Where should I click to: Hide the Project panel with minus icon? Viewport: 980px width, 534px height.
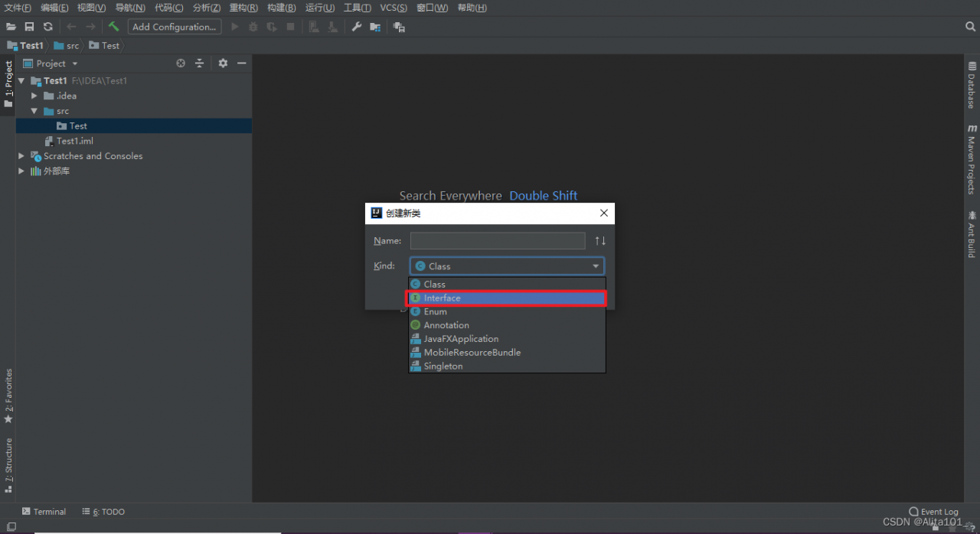tap(241, 63)
